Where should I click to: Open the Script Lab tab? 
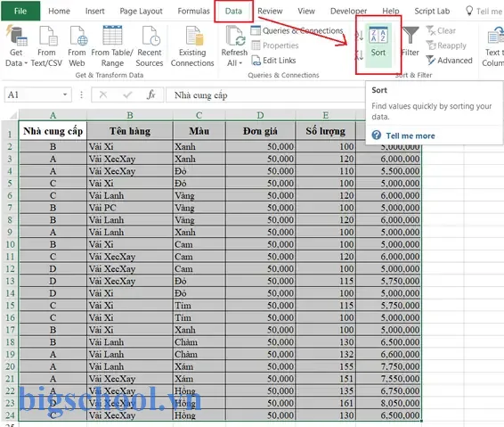tap(432, 11)
